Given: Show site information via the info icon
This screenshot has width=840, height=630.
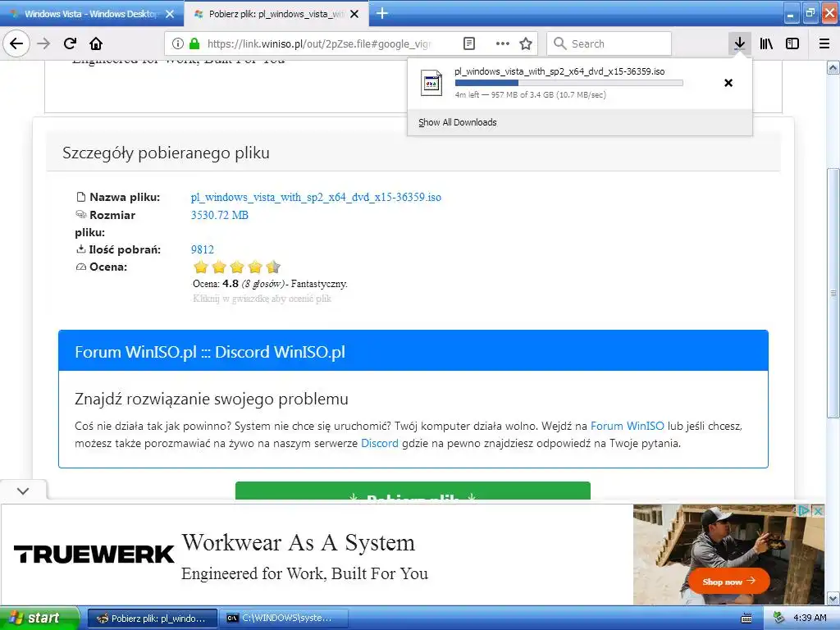Looking at the screenshot, I should pyautogui.click(x=178, y=43).
